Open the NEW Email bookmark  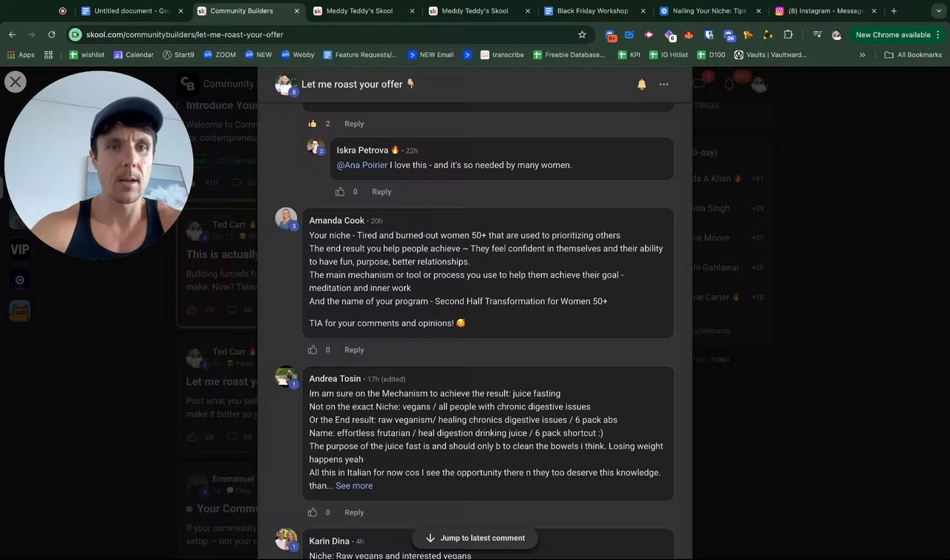coord(430,55)
